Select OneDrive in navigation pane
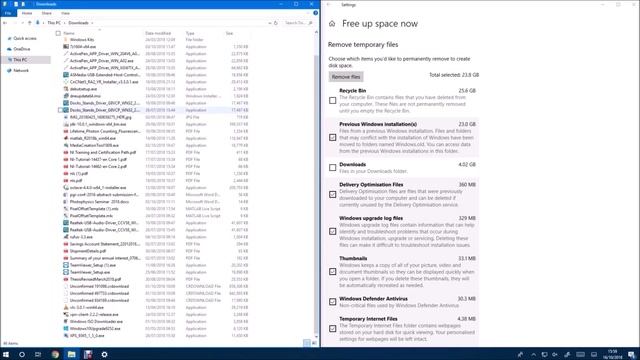 (22, 49)
